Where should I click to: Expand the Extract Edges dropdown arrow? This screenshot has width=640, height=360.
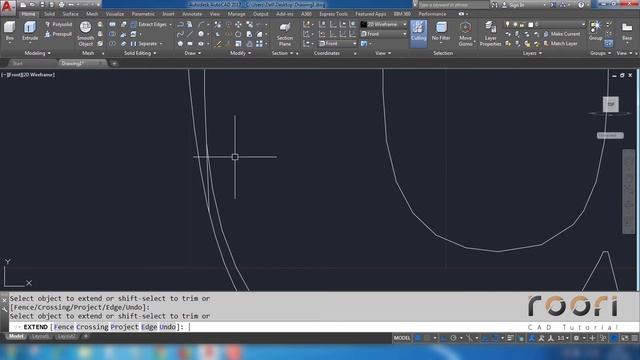click(170, 24)
